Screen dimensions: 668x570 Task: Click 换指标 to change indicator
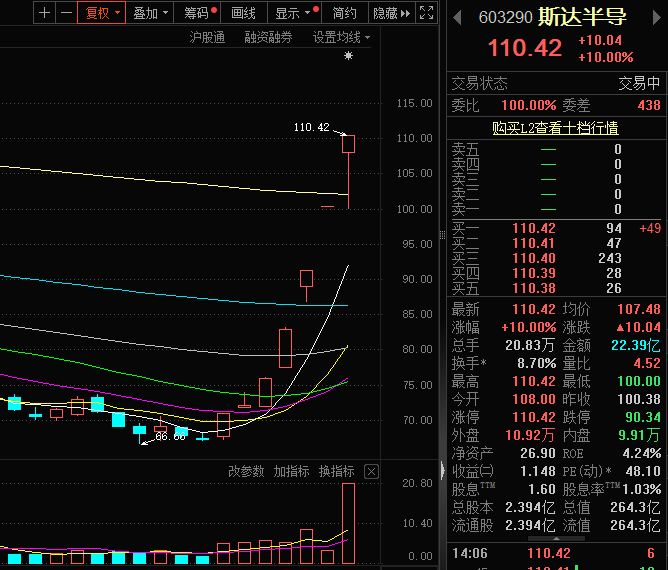[x=337, y=471]
